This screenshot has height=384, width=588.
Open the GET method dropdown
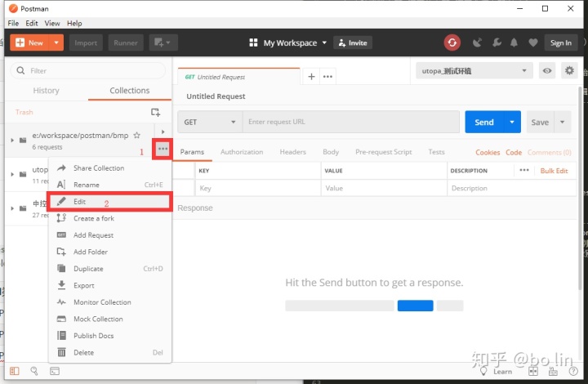coord(210,122)
